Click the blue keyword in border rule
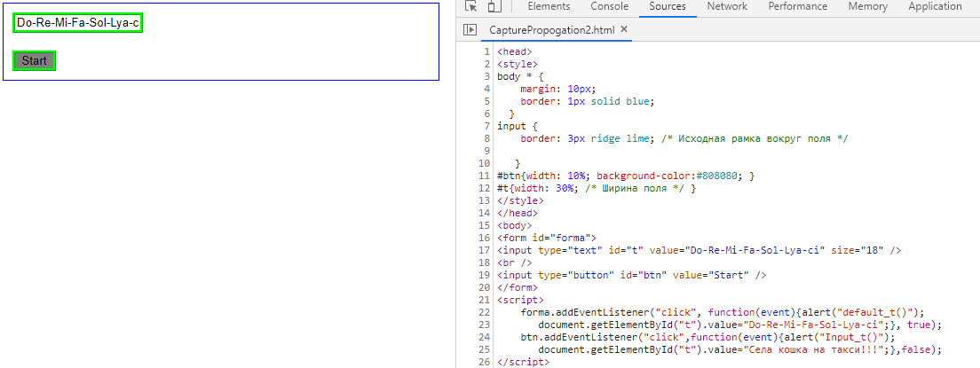The height and width of the screenshot is (368, 980). pyautogui.click(x=639, y=101)
